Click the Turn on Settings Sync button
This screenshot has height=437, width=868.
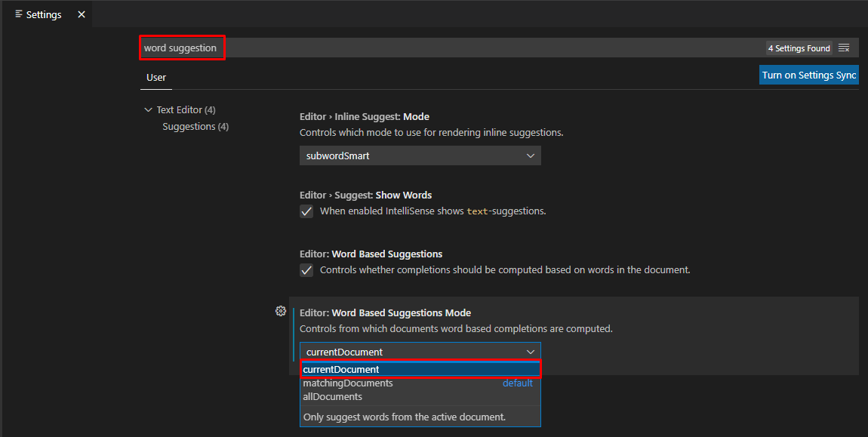click(808, 75)
